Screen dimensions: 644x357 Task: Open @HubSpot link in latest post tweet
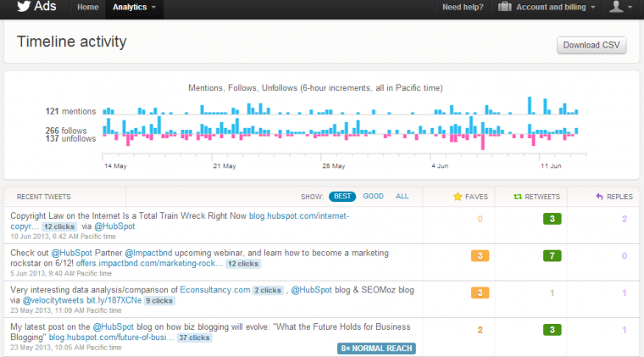coord(113,327)
